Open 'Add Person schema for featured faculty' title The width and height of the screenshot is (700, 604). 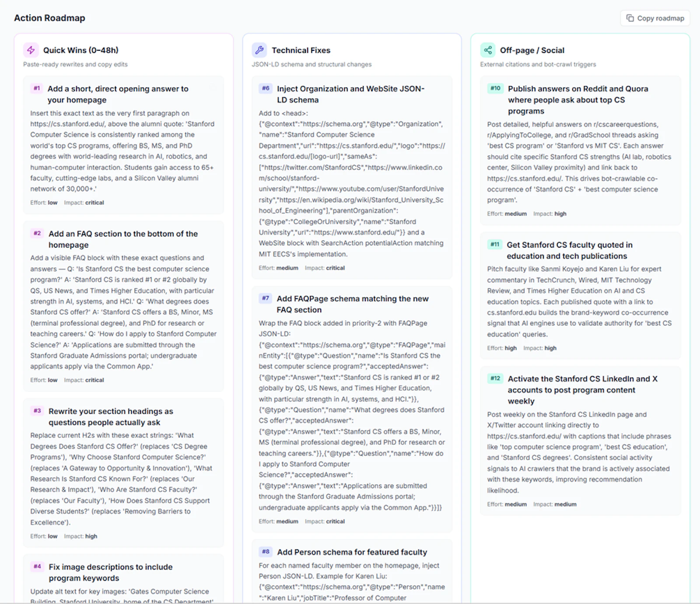pos(352,552)
